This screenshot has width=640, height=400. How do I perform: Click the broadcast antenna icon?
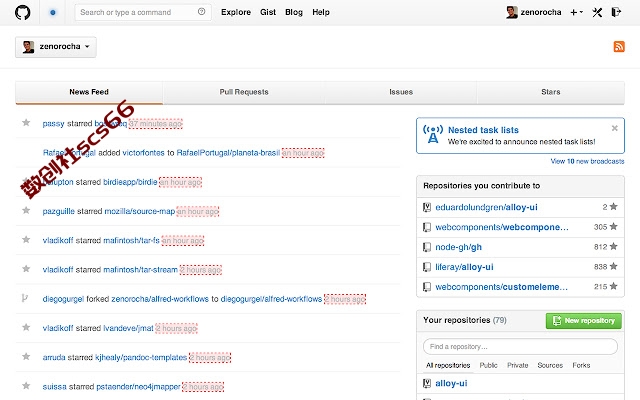pyautogui.click(x=433, y=134)
